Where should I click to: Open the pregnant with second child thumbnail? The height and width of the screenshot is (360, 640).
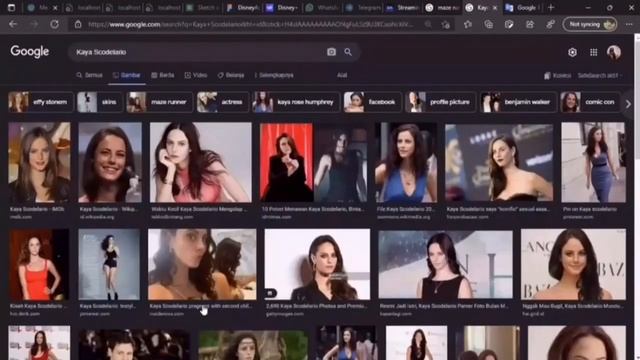pyautogui.click(x=202, y=264)
